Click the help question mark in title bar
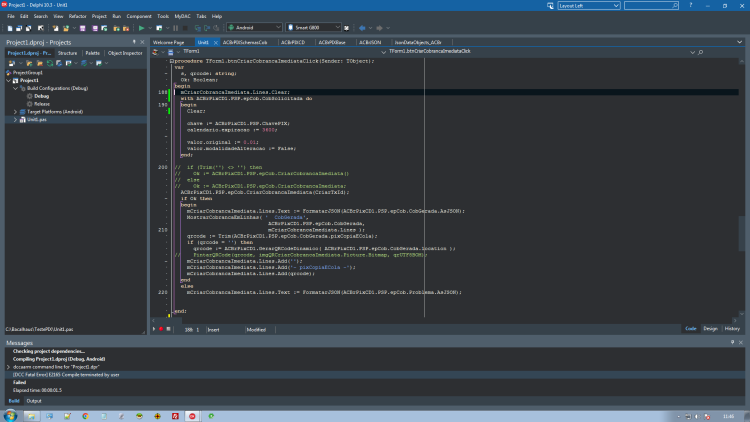The width and height of the screenshot is (750, 422). (x=690, y=5)
